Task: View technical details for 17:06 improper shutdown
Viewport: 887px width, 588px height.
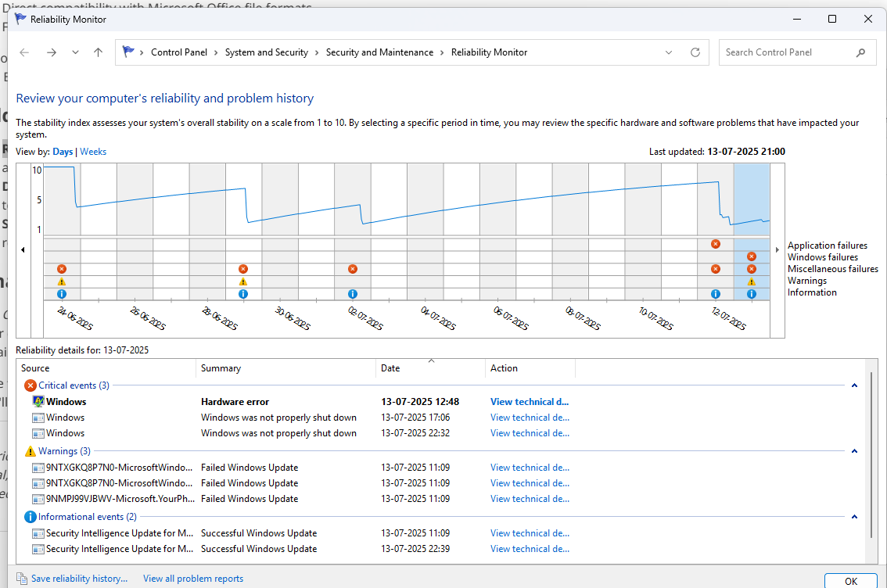Action: pyautogui.click(x=530, y=418)
